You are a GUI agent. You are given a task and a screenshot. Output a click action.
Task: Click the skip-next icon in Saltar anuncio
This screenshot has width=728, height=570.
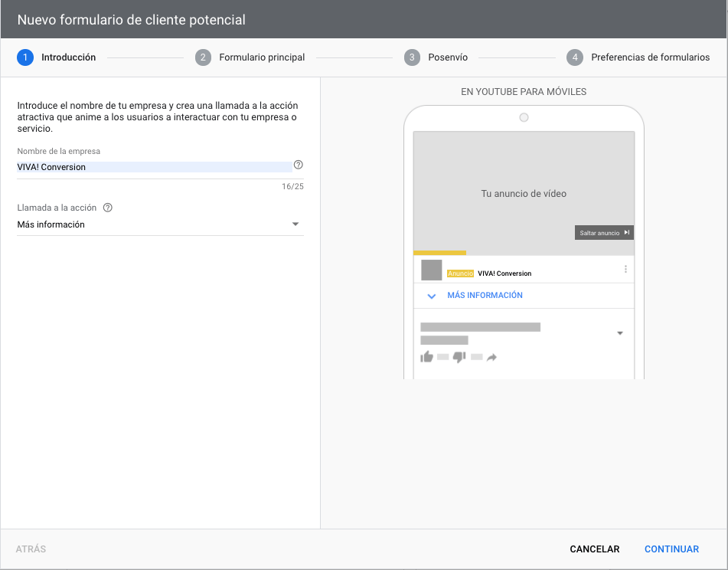pyautogui.click(x=626, y=233)
